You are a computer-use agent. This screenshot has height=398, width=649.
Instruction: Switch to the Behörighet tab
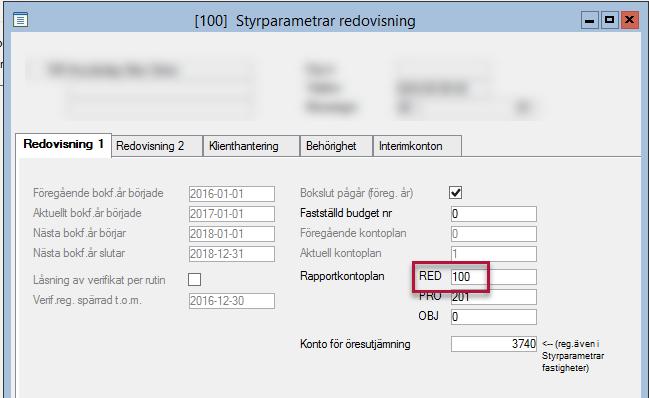point(337,146)
